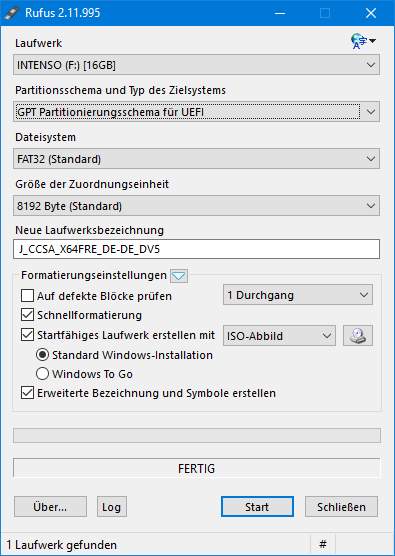The height and width of the screenshot is (556, 395).
Task: Open the Log window button
Action: (x=112, y=507)
